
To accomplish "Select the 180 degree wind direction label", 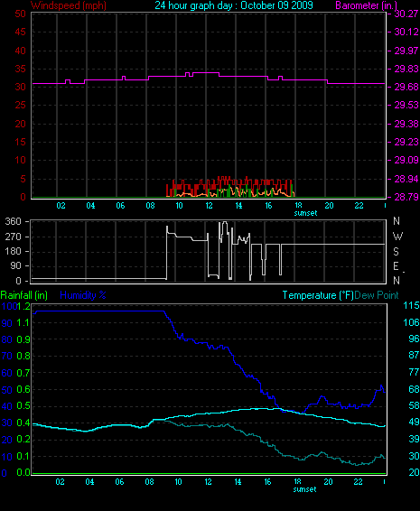I will click(13, 251).
